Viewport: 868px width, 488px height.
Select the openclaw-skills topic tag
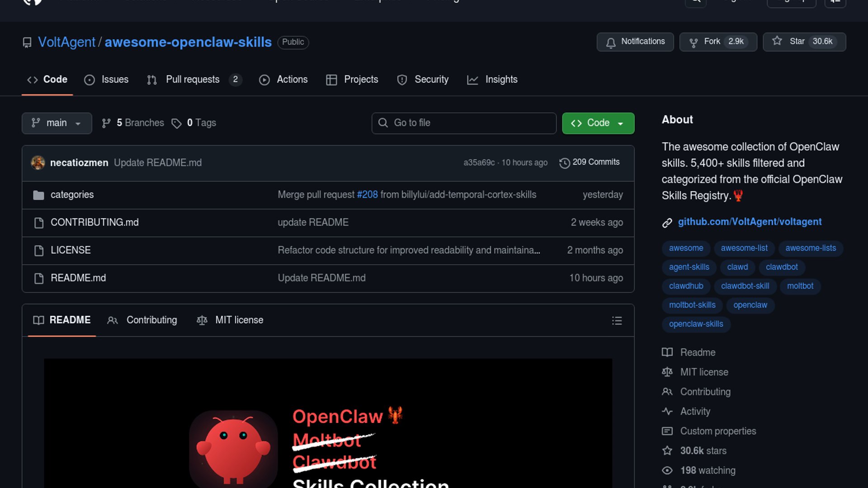pyautogui.click(x=696, y=324)
